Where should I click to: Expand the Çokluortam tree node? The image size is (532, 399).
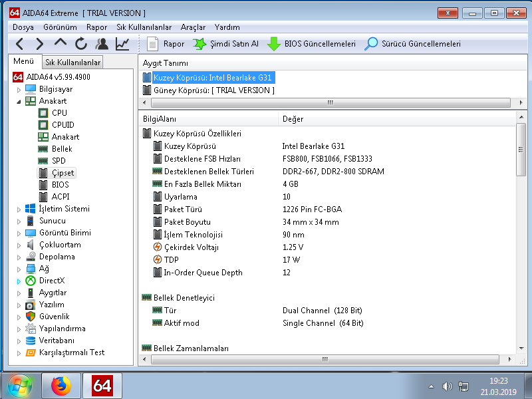point(19,245)
